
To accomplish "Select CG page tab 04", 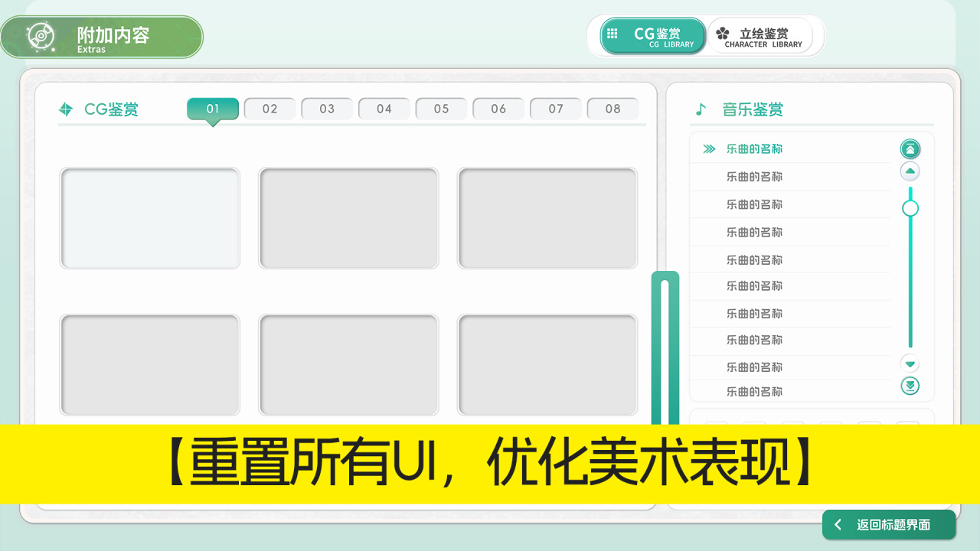I will (384, 109).
